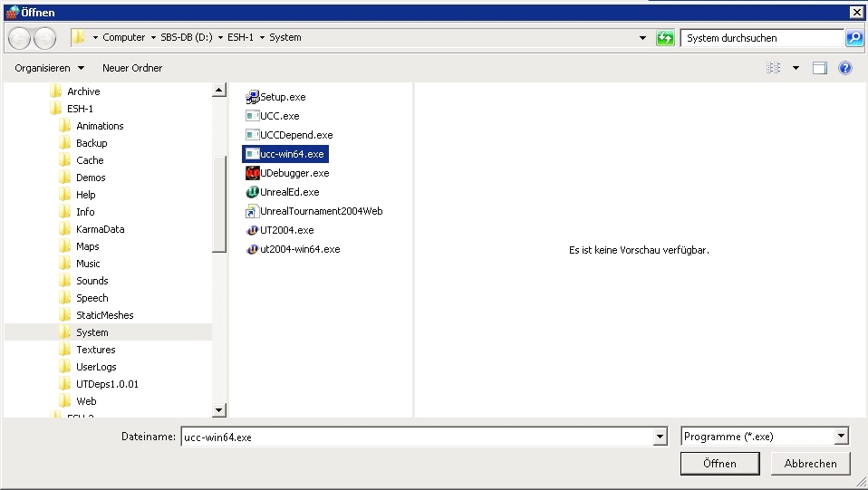Click the Cache folder icon
The image size is (868, 490).
64,159
